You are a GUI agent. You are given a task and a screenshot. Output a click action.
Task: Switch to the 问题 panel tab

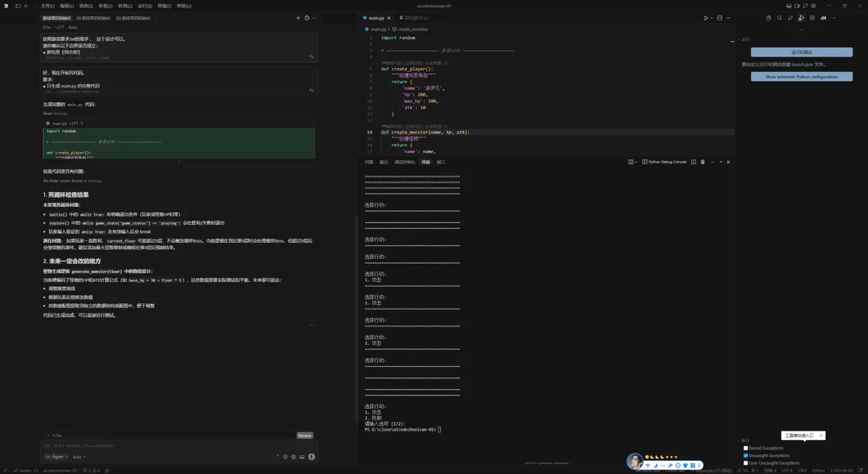tap(369, 162)
